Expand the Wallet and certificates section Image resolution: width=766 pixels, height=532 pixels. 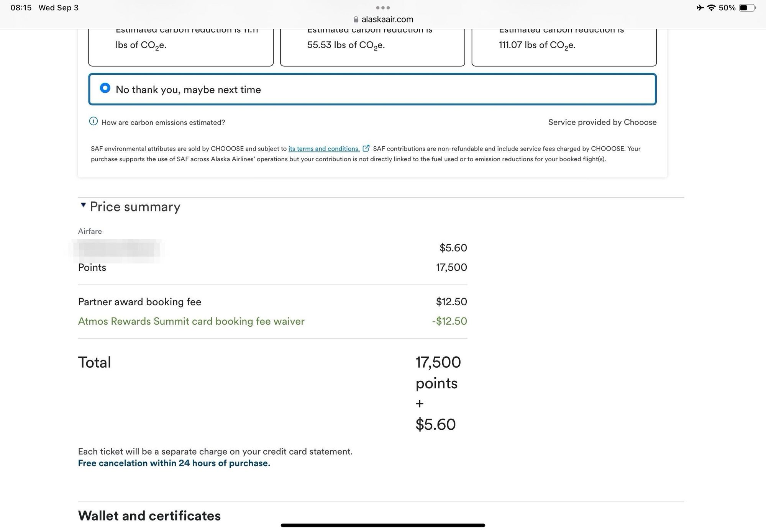(149, 516)
